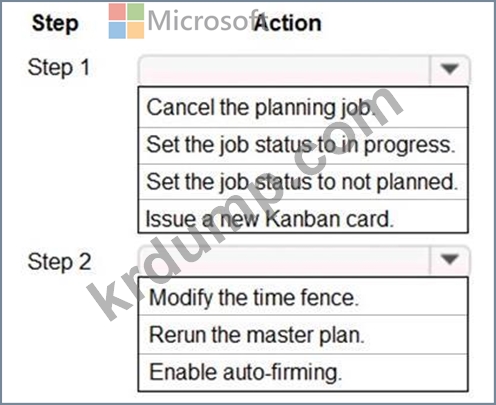Screen dimensions: 496x405
Task: Click the blue square of Microsoft logo
Action: (x=117, y=30)
